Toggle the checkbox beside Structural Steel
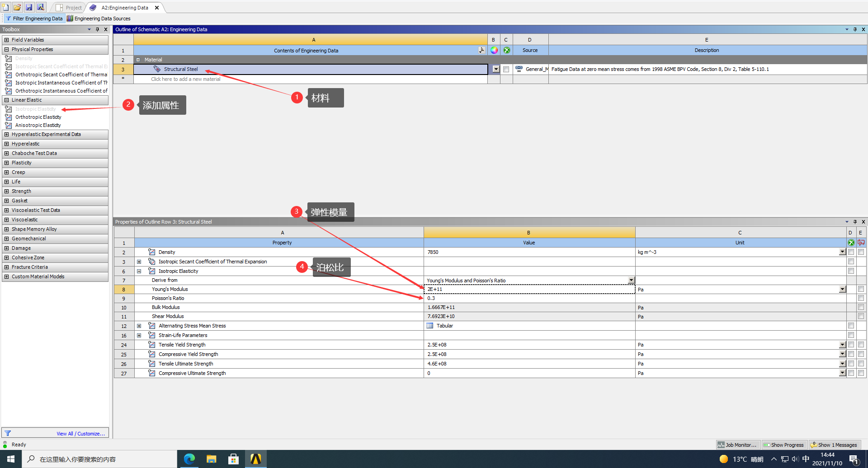Viewport: 868px width, 468px height. pos(506,69)
